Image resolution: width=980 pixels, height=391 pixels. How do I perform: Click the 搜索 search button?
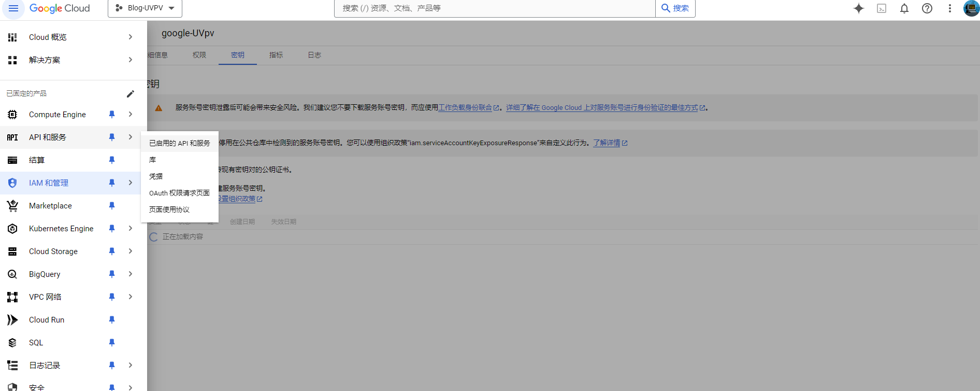[x=675, y=8]
